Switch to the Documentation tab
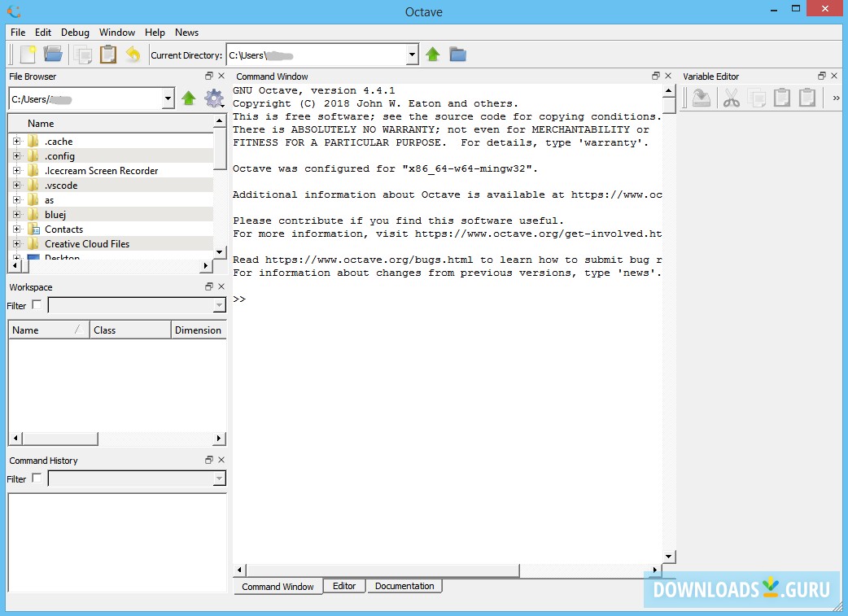848x616 pixels. [x=404, y=586]
